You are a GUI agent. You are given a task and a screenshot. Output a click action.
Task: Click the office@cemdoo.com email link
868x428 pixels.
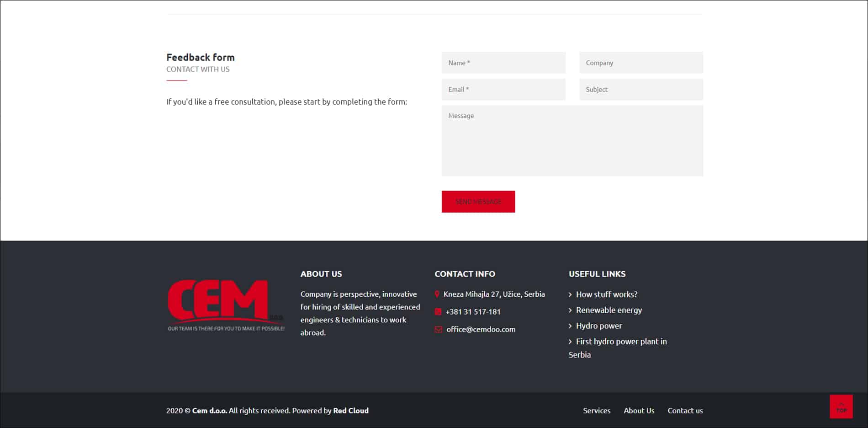(481, 329)
